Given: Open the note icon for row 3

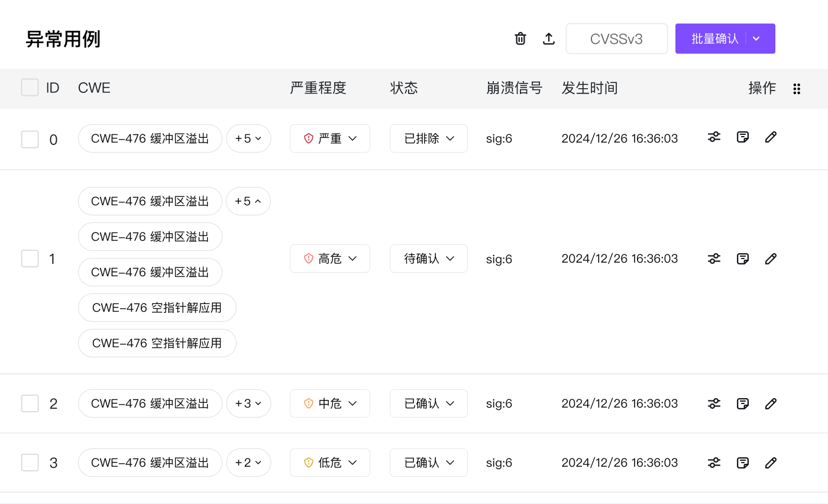Looking at the screenshot, I should [x=742, y=463].
